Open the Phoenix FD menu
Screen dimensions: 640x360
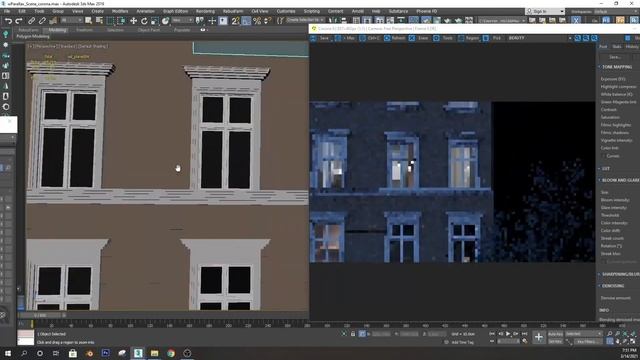[x=426, y=11]
